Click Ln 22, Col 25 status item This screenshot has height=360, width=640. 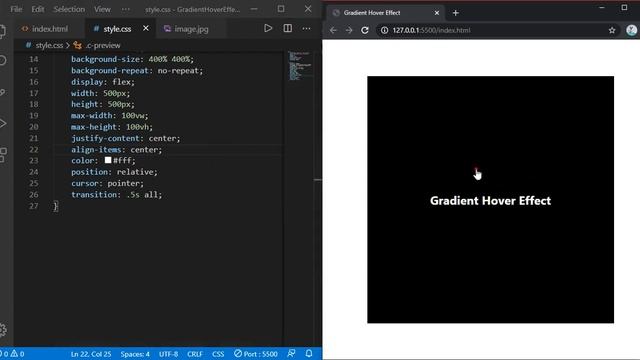click(x=91, y=354)
